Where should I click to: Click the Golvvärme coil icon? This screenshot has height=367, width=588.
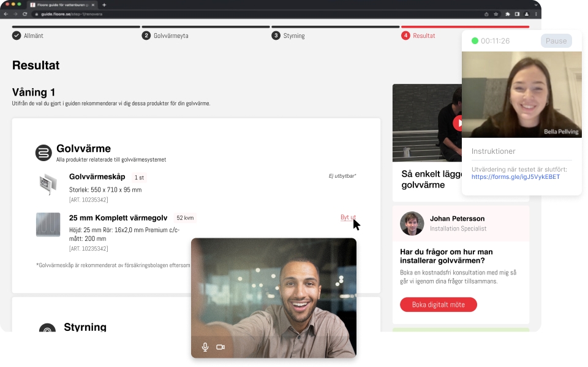tap(43, 153)
